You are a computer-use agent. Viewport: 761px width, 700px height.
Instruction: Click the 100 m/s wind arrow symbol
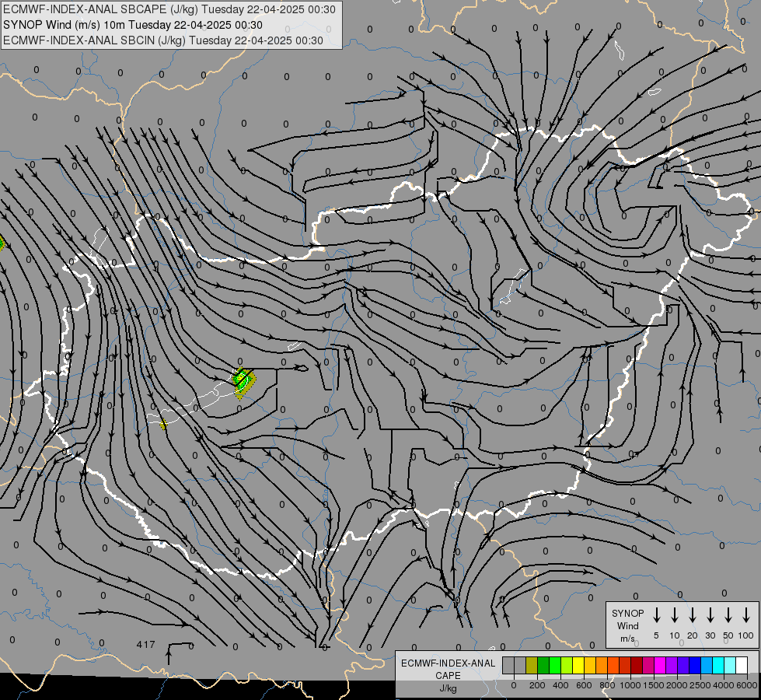[x=746, y=615]
